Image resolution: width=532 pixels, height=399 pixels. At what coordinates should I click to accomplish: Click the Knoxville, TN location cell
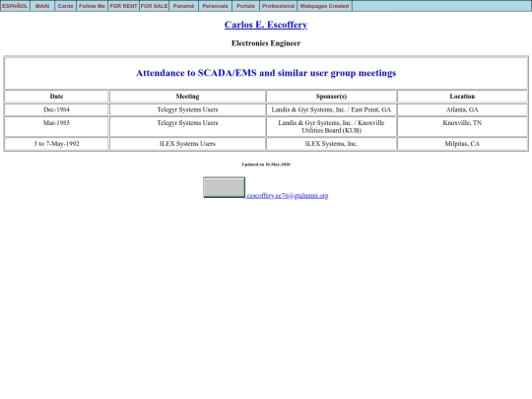point(462,126)
